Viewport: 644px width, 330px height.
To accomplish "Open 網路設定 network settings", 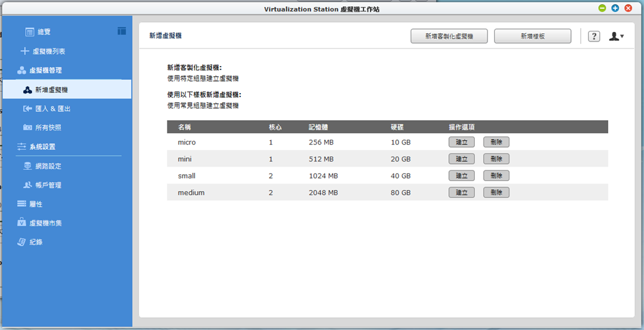I will point(48,166).
